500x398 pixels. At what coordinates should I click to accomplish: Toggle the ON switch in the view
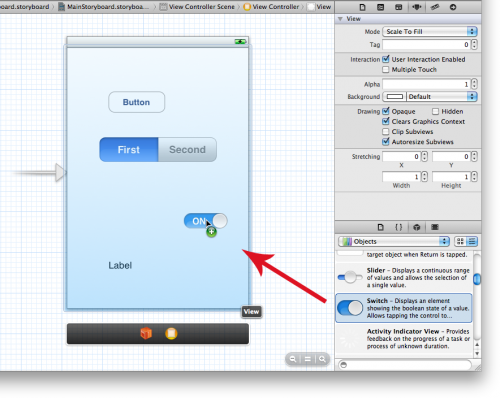206,221
